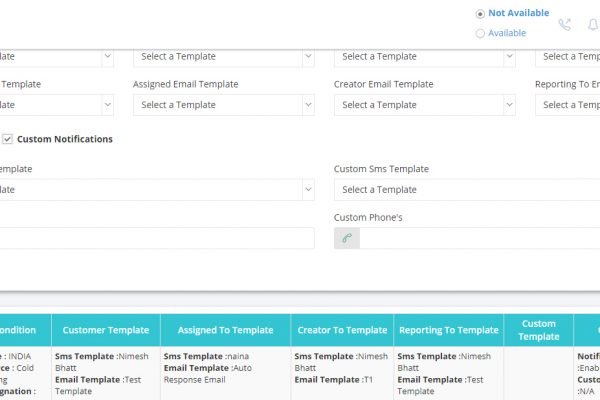The image size is (600, 400).
Task: Click the phone icon beside Custom Phone's field
Action: [347, 238]
